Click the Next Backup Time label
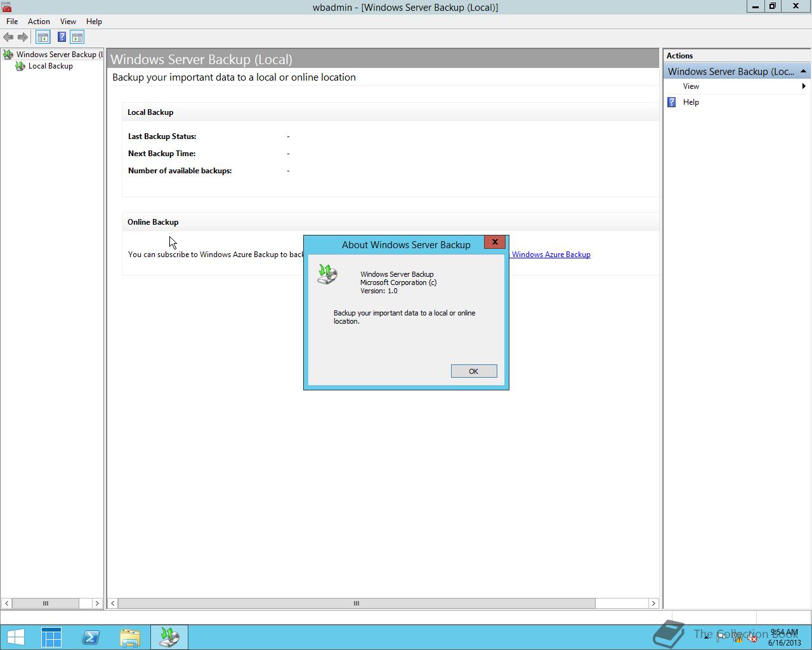The height and width of the screenshot is (650, 812). (x=162, y=154)
